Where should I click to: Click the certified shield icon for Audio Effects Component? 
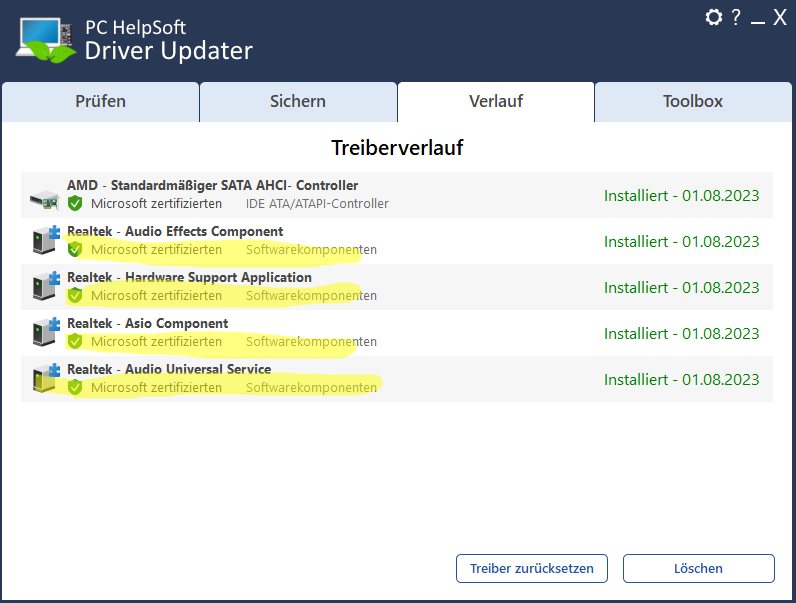(x=75, y=249)
